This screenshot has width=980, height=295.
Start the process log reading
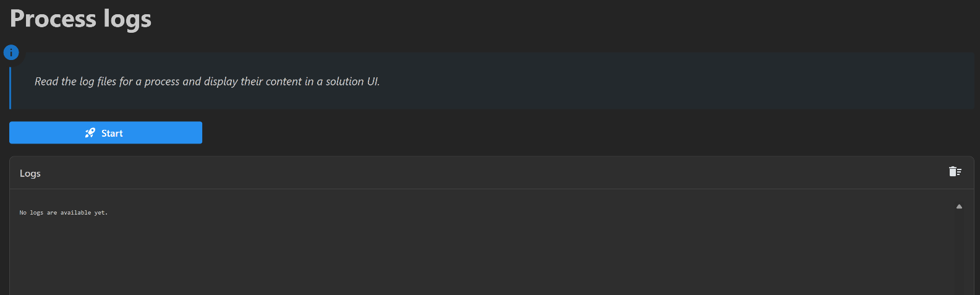pos(106,133)
